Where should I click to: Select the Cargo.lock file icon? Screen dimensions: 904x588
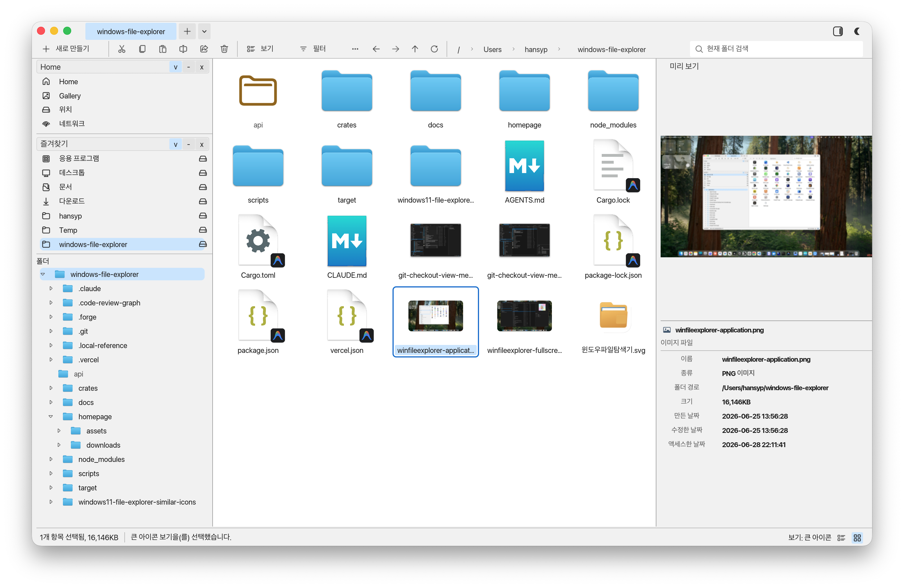pyautogui.click(x=613, y=166)
